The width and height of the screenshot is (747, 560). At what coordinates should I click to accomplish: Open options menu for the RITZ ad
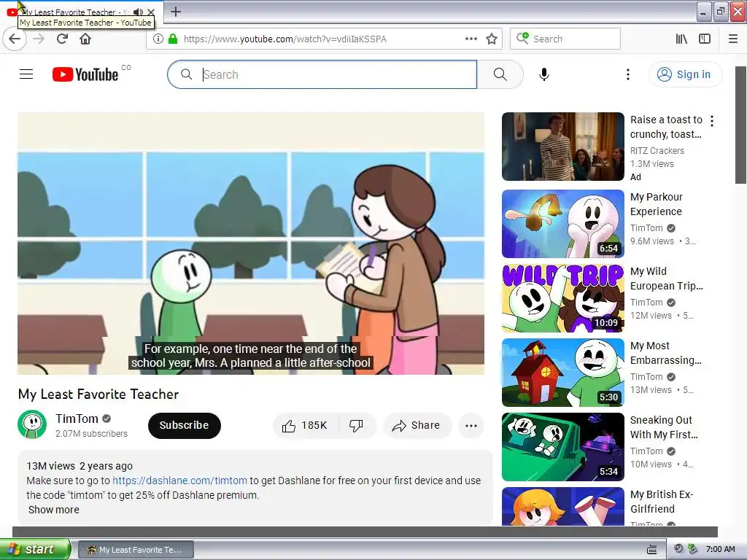pyautogui.click(x=712, y=121)
